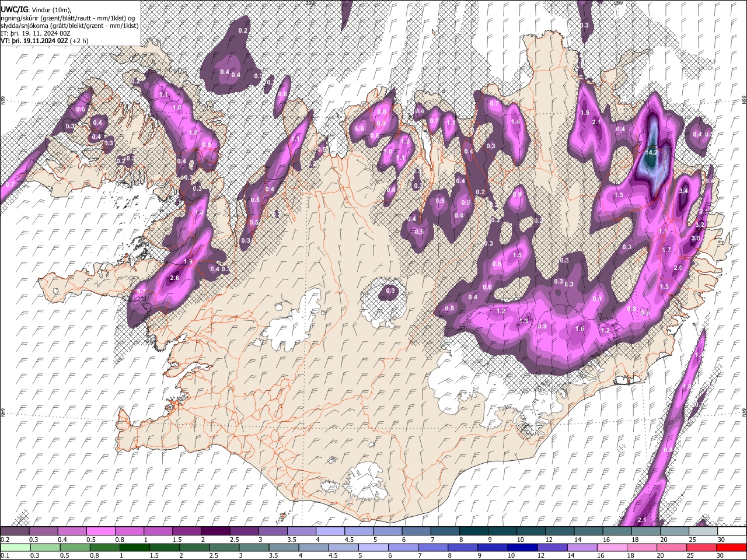Click the '64N' latitude label on right edge
The image size is (747, 560).
[x=744, y=411]
